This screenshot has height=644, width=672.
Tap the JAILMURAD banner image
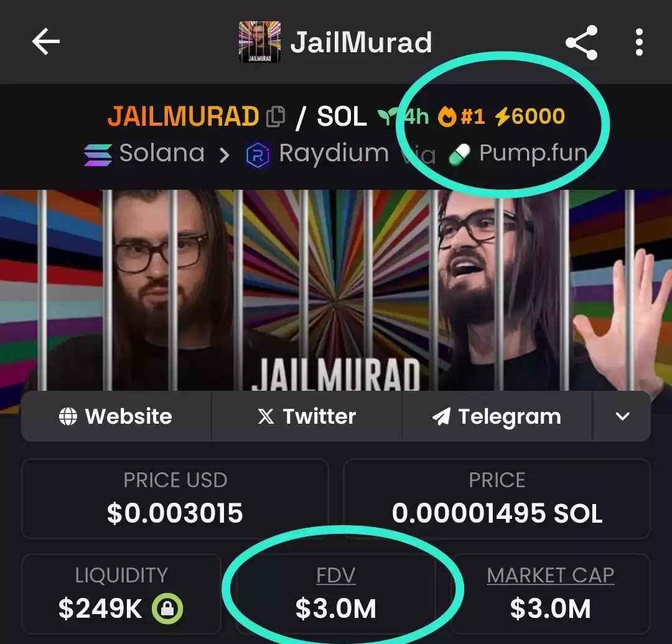click(x=336, y=290)
